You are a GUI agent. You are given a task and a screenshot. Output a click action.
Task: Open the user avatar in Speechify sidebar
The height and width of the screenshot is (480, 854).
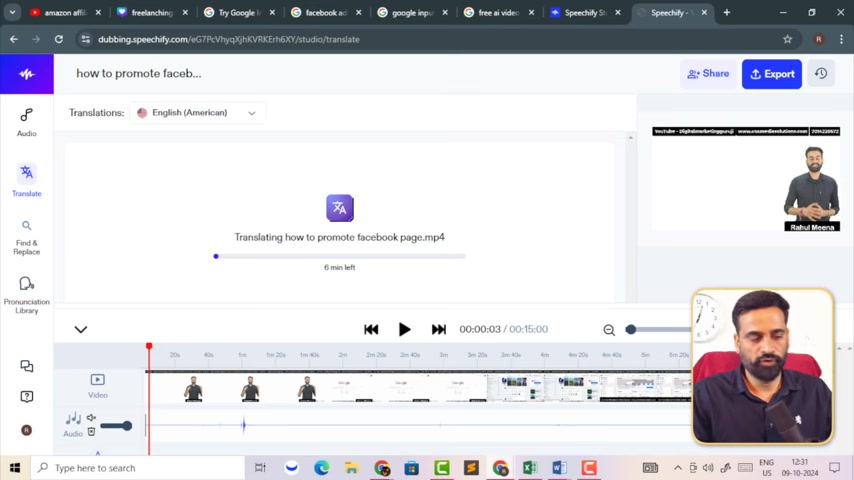[x=26, y=430]
